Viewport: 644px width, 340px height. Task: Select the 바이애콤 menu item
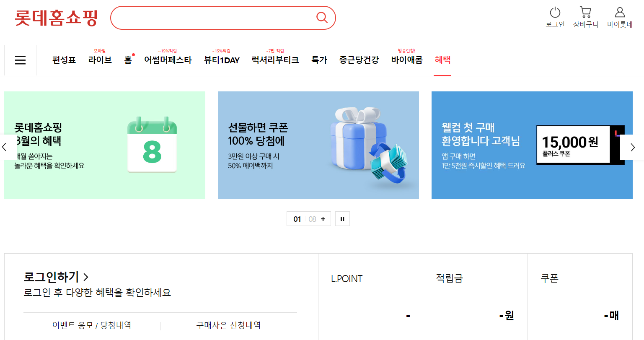point(407,60)
